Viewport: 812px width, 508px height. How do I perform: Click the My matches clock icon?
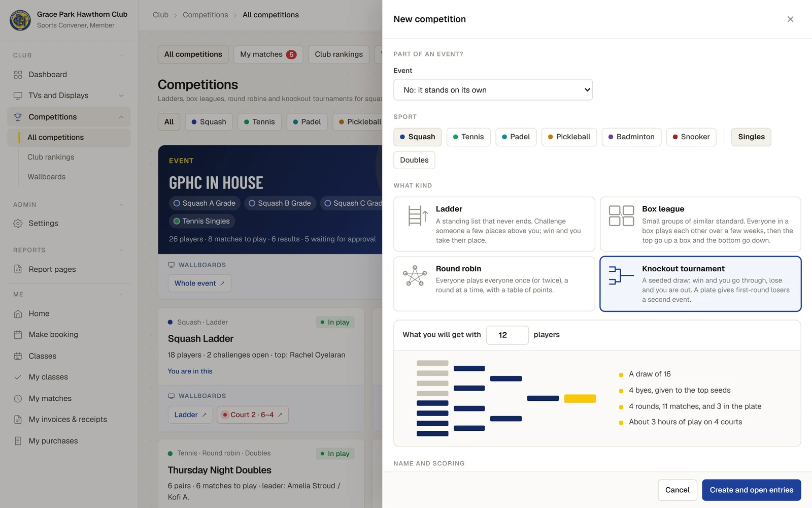click(x=18, y=398)
